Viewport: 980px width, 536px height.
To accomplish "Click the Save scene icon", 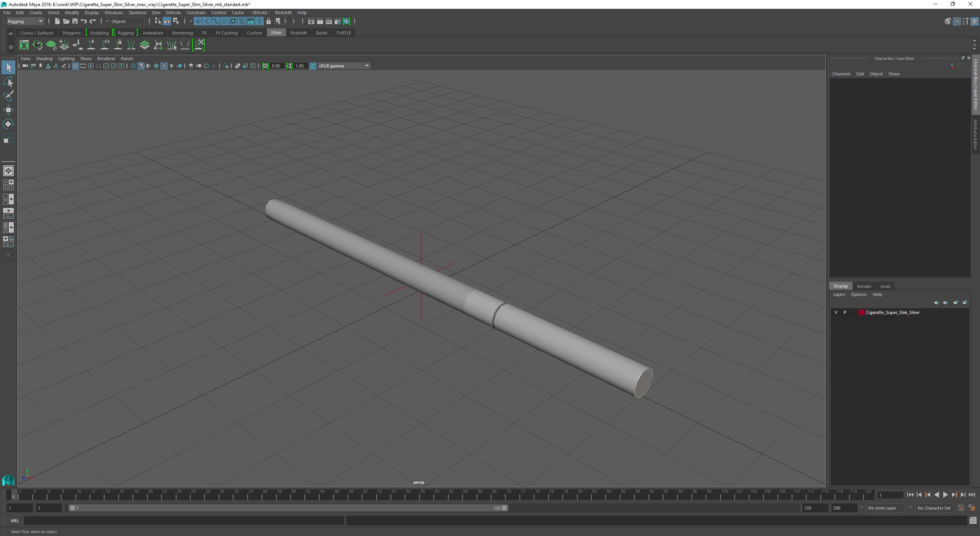I will pyautogui.click(x=75, y=21).
